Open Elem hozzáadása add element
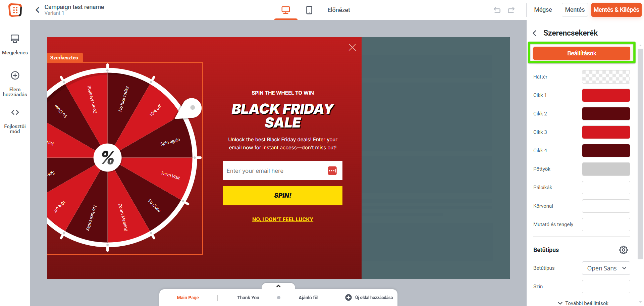The width and height of the screenshot is (644, 306). [15, 84]
